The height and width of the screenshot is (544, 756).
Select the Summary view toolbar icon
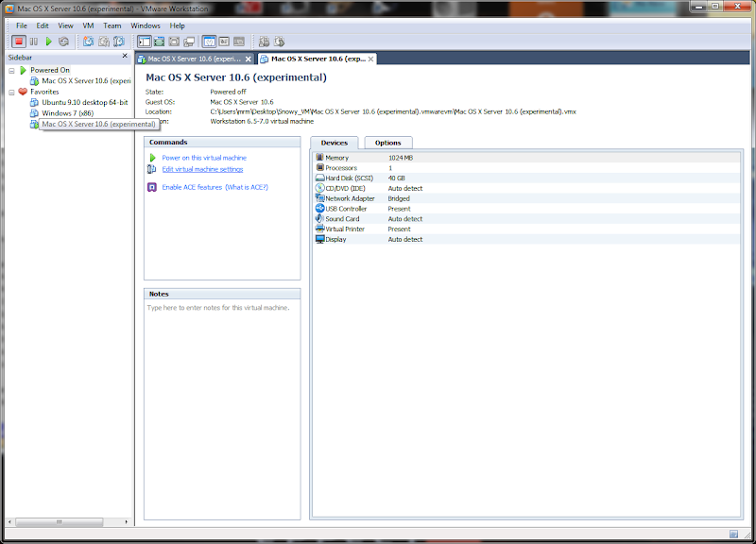click(x=209, y=42)
